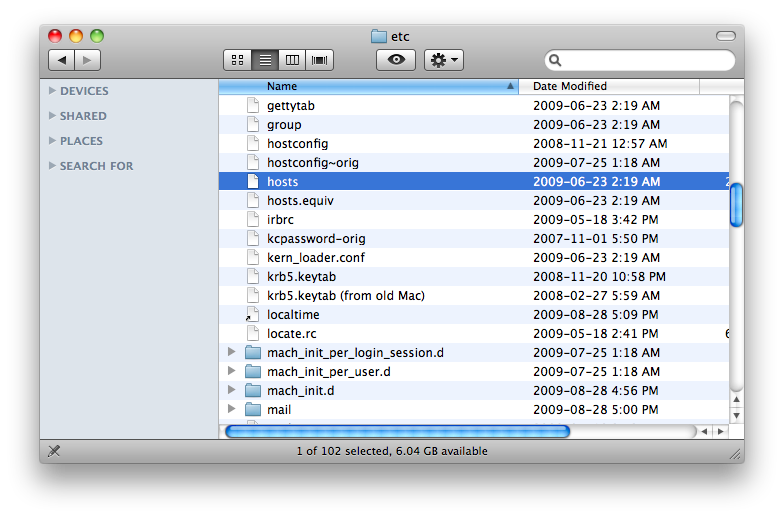Select the irbrc file icon

pos(253,220)
